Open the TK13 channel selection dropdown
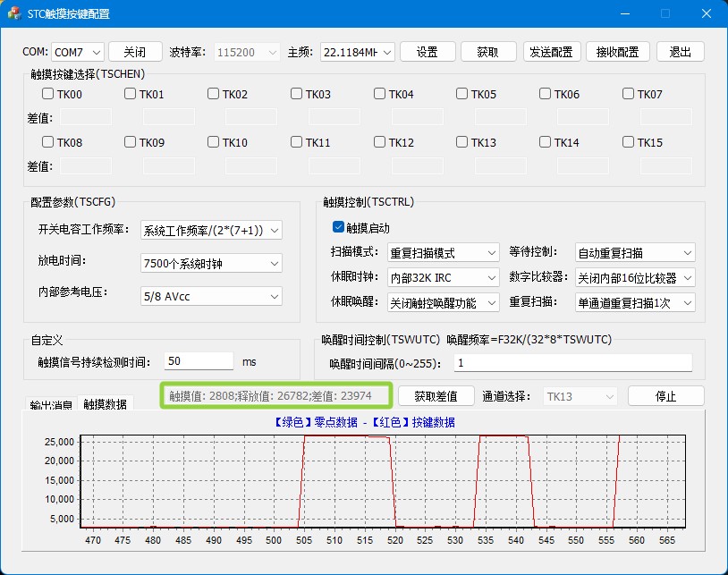The width and height of the screenshot is (728, 575). [x=580, y=396]
